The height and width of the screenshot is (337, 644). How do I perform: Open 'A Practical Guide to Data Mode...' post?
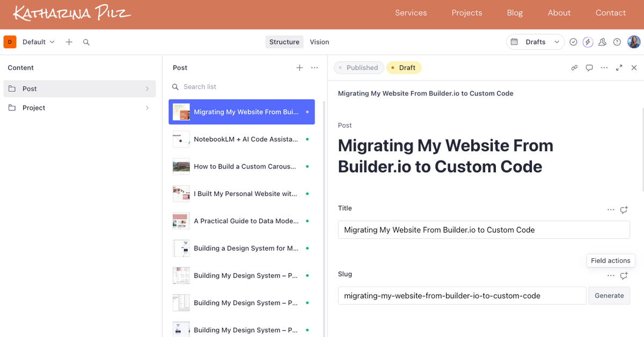coord(241,221)
